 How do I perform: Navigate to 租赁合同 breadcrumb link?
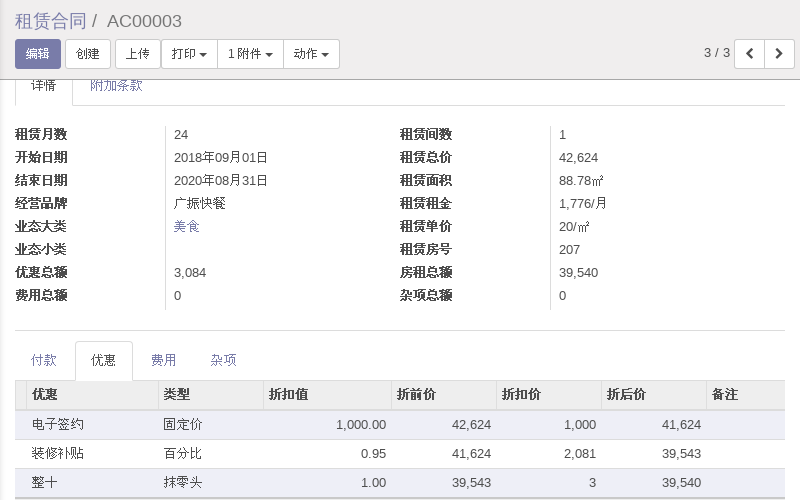pos(51,21)
